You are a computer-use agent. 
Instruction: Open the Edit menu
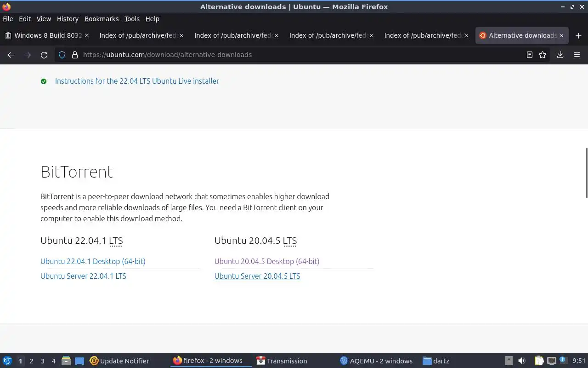point(25,19)
